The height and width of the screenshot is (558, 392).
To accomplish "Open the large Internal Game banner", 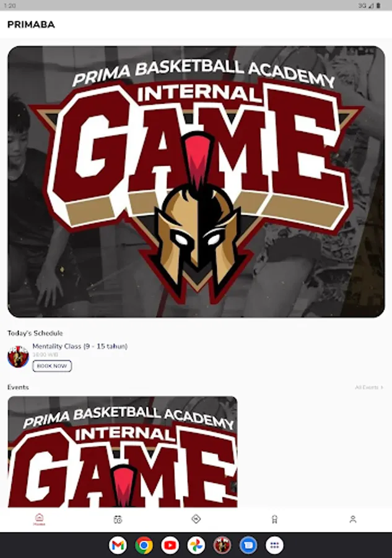I will click(x=196, y=182).
